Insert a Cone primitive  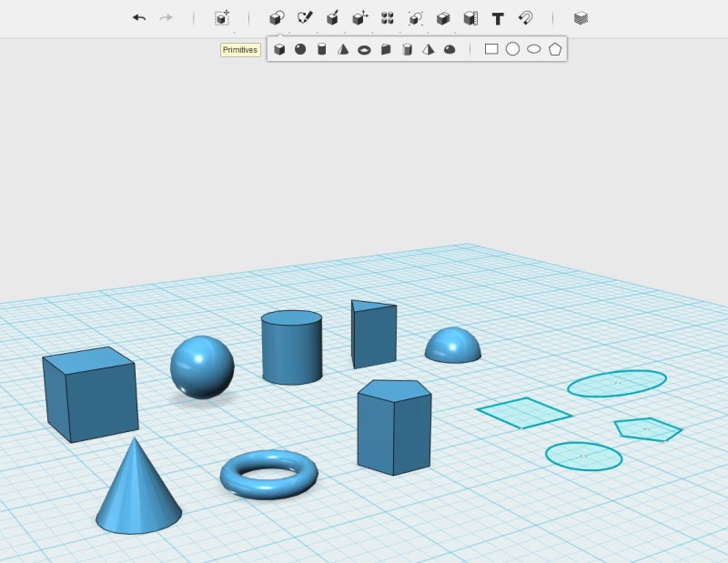point(343,49)
